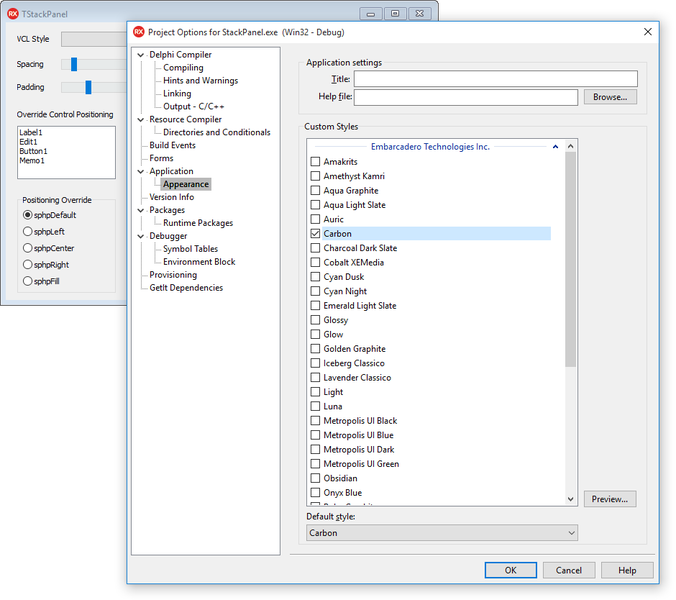Open the Build Events page

point(172,145)
